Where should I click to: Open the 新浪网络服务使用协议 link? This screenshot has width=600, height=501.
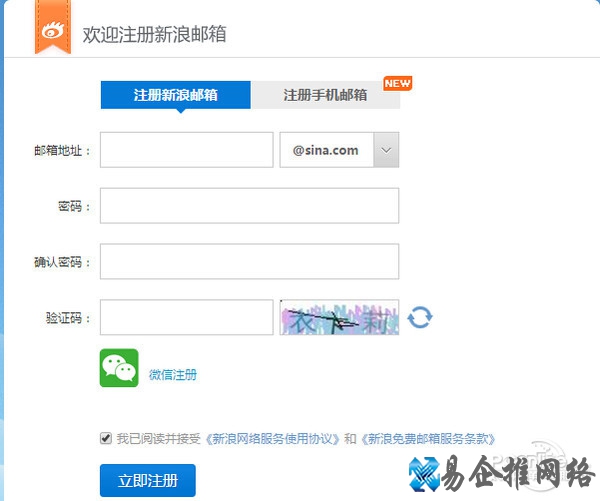coord(272,439)
